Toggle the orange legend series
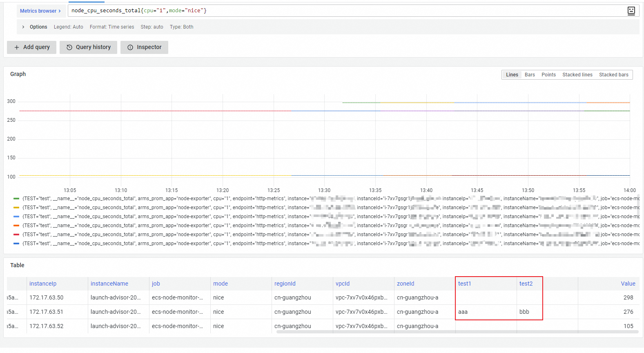 click(16, 226)
